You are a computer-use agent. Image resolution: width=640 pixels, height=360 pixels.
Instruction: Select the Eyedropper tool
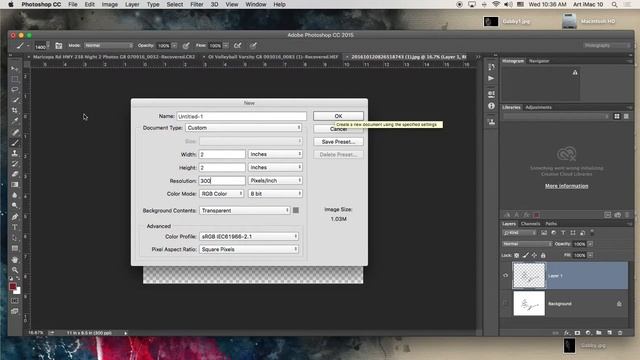[15, 121]
